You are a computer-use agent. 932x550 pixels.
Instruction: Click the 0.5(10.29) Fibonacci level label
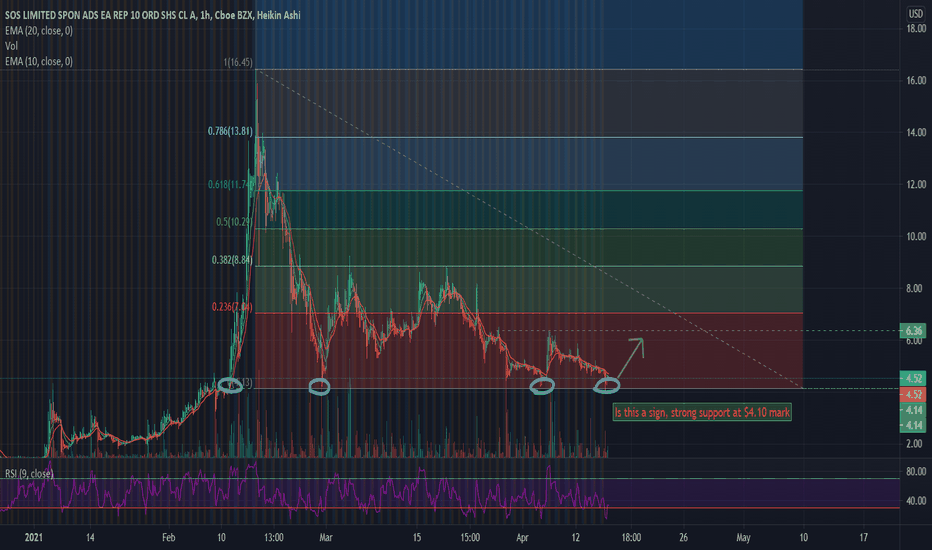234,222
